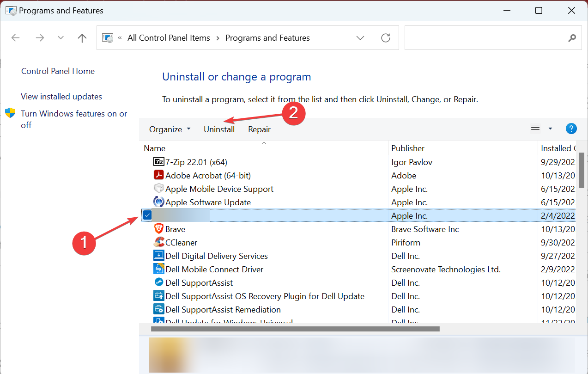Click the shield icon beside Turn Windows features

click(x=10, y=113)
